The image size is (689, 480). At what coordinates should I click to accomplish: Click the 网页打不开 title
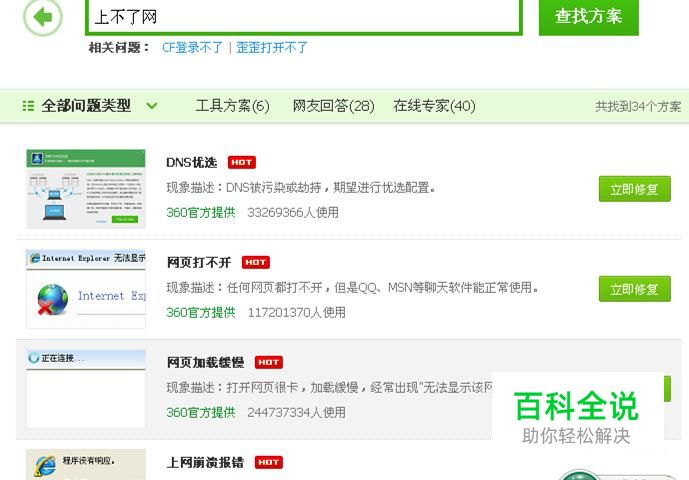click(199, 262)
